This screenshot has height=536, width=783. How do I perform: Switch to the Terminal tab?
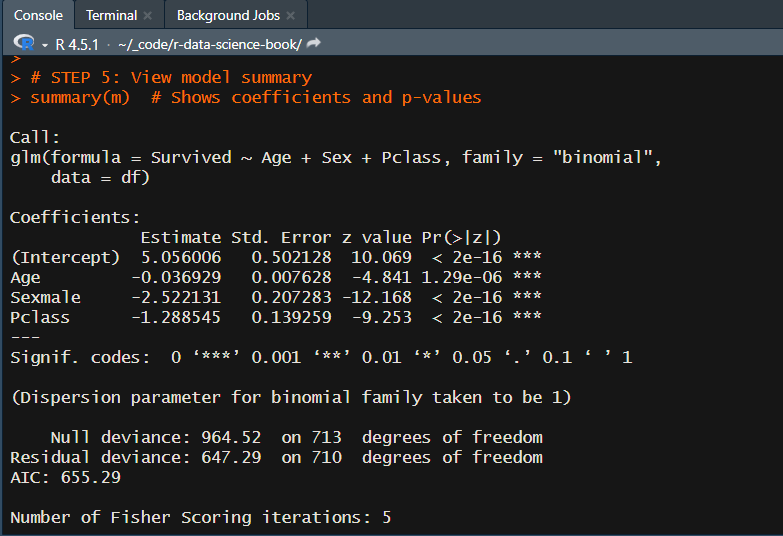coord(110,15)
